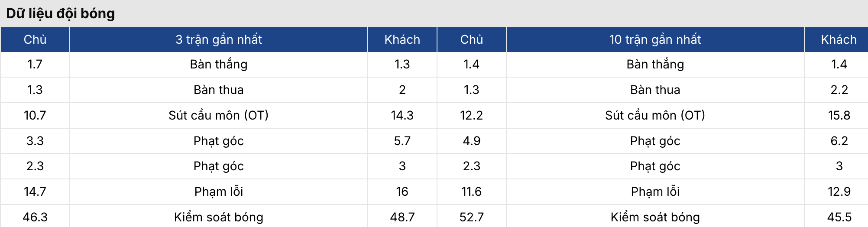Click the 46.3 possession value
Screen dimensions: 868x227
coord(35,217)
